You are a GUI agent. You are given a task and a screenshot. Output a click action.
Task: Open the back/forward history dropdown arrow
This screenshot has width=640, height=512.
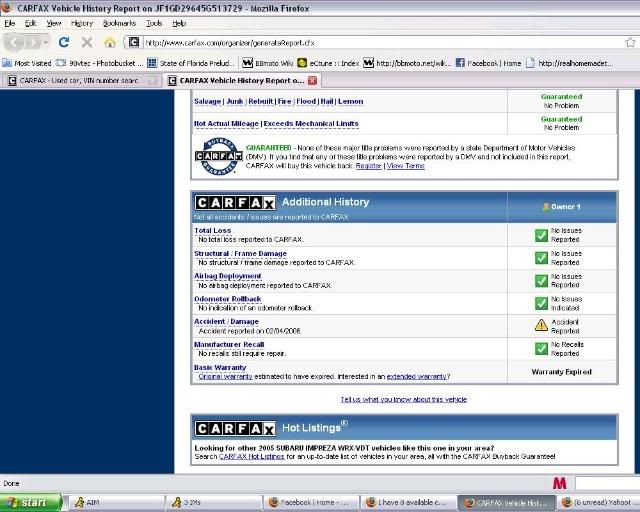[46, 42]
